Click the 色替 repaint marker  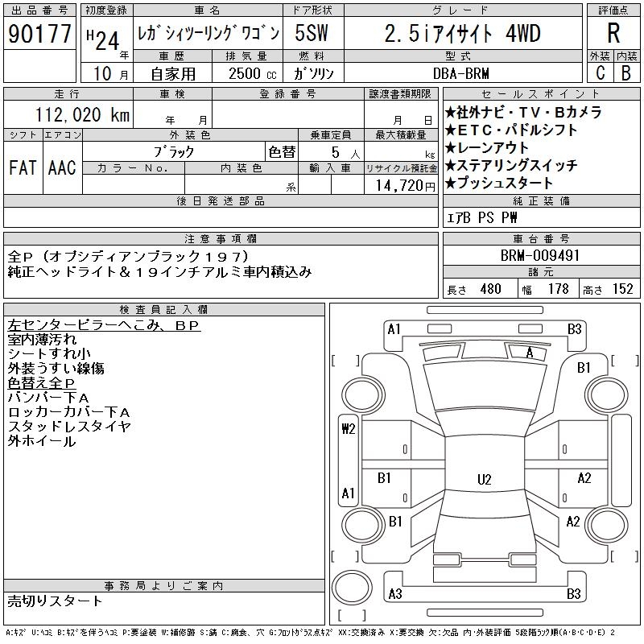tap(282, 152)
